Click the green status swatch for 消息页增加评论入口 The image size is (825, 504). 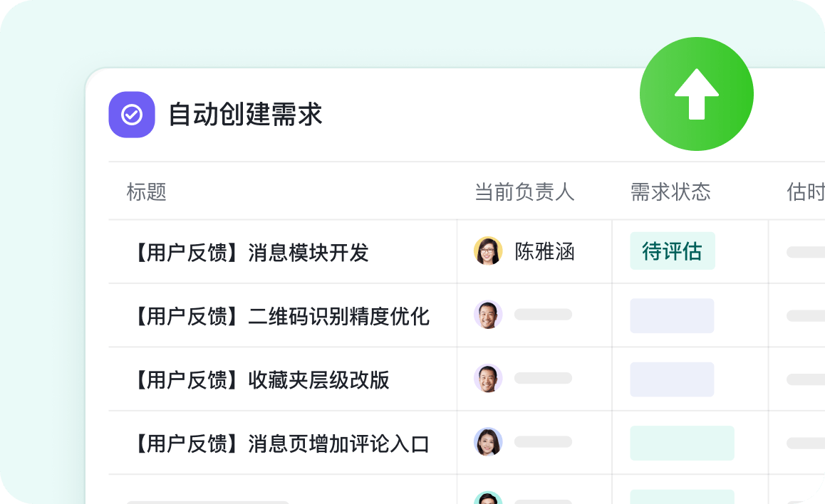pyautogui.click(x=682, y=443)
